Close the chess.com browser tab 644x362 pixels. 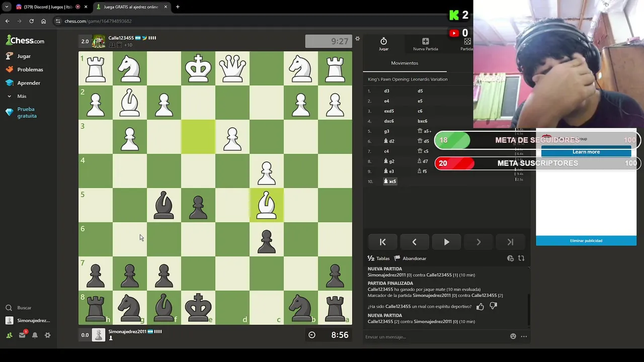tap(166, 7)
